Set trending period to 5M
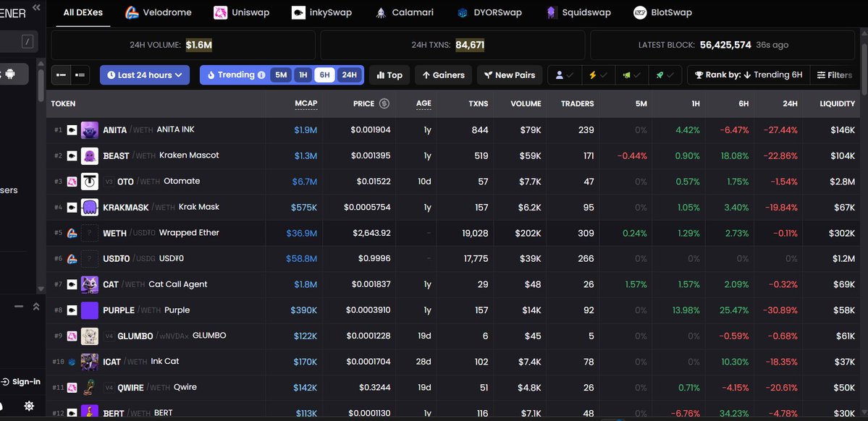The width and height of the screenshot is (868, 421). (x=281, y=75)
